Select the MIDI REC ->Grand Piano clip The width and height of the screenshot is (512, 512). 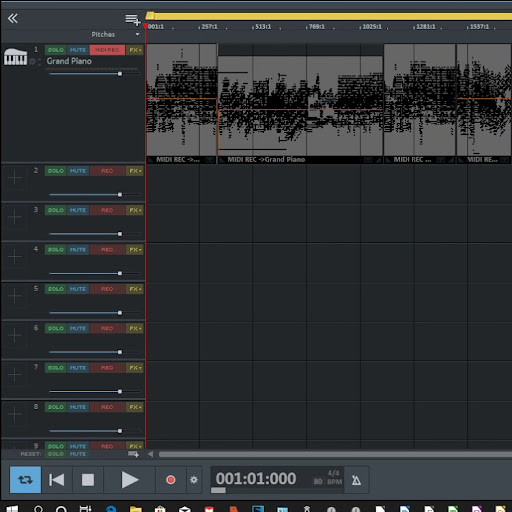pos(300,103)
